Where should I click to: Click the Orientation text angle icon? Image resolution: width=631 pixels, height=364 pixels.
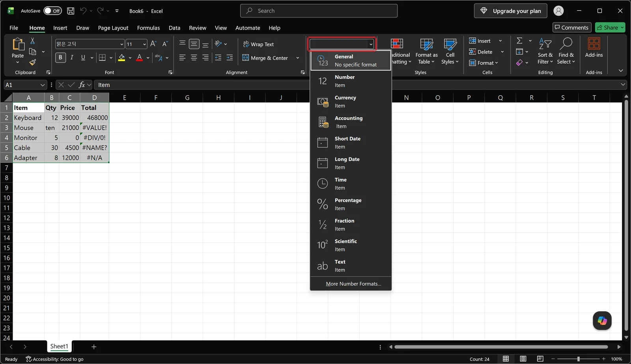(218, 44)
